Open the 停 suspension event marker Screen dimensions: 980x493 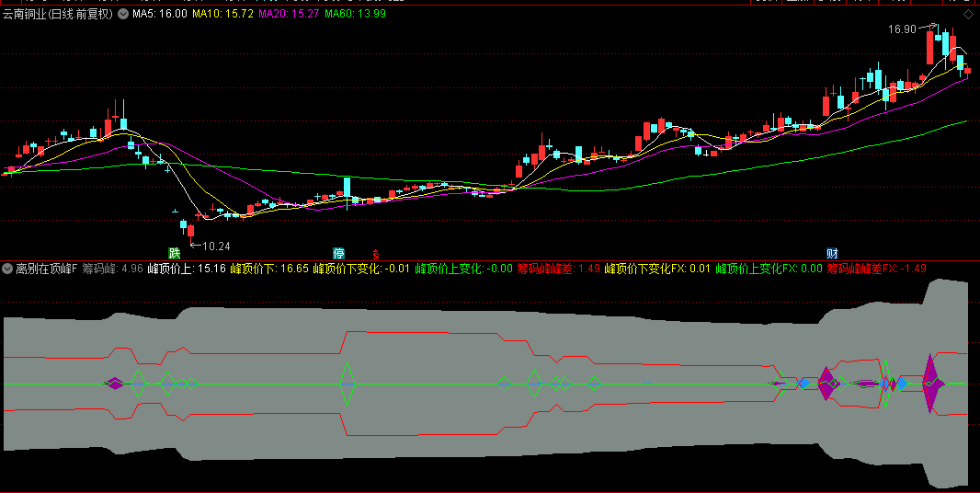pyautogui.click(x=338, y=253)
